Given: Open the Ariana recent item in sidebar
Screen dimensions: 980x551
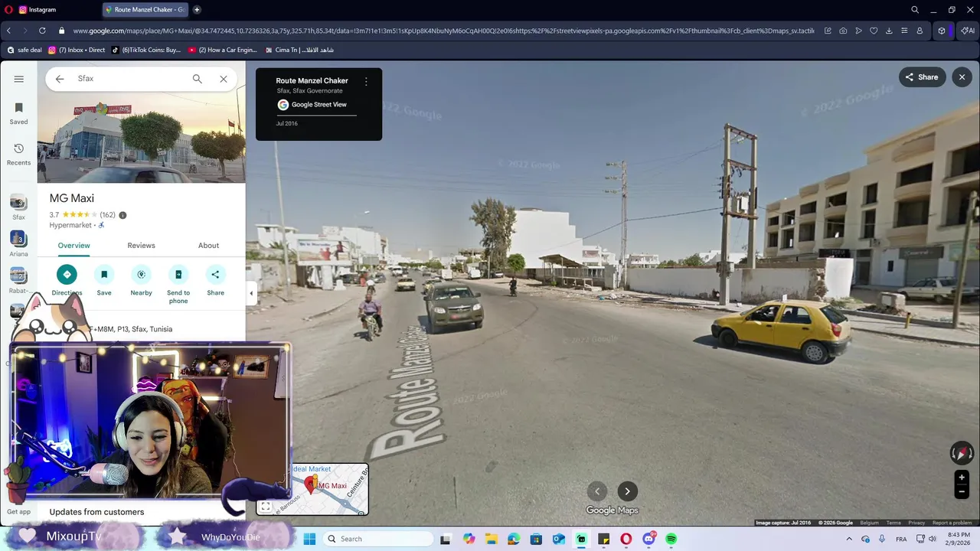Looking at the screenshot, I should (x=18, y=243).
